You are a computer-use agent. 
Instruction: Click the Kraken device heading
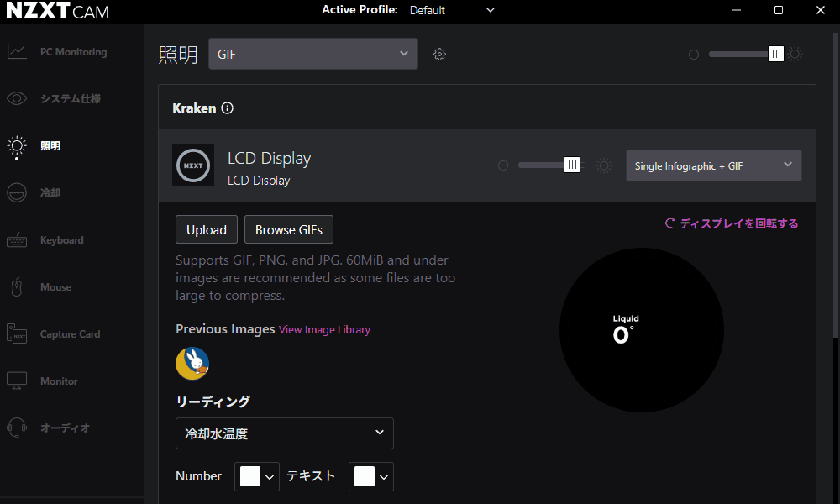tap(194, 108)
